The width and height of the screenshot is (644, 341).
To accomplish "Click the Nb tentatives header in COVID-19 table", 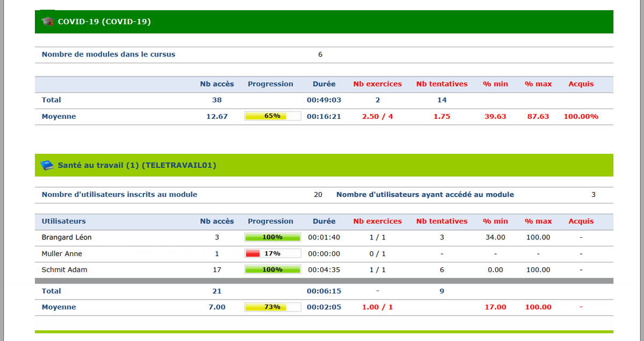I will [442, 84].
